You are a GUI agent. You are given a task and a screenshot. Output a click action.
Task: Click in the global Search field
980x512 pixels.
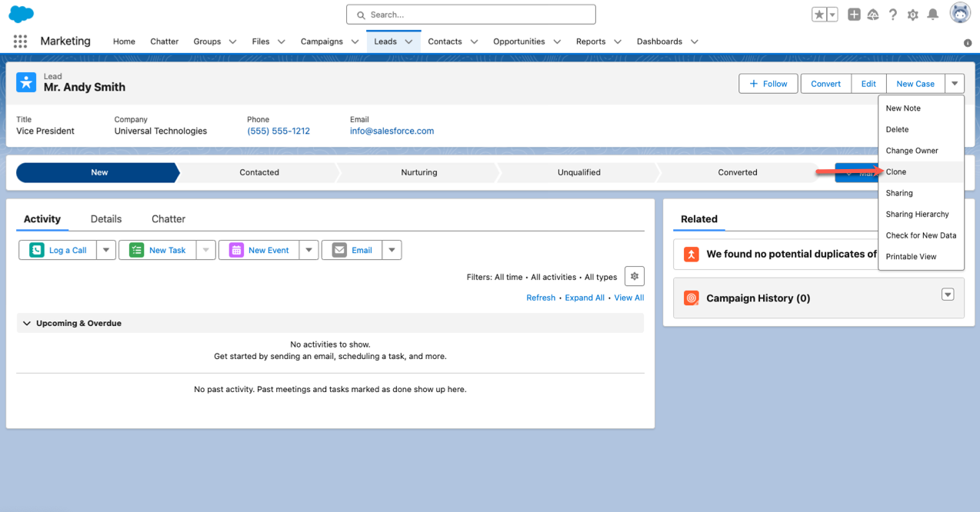[x=471, y=15]
